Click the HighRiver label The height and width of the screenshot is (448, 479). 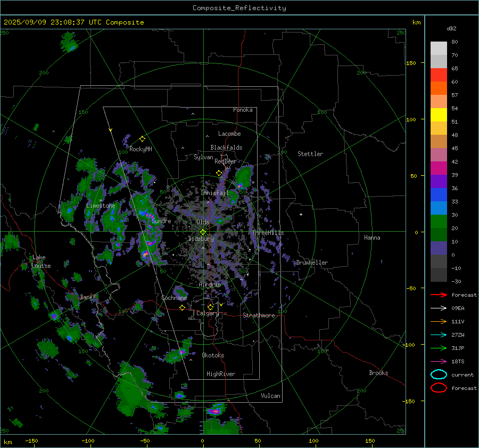(220, 374)
